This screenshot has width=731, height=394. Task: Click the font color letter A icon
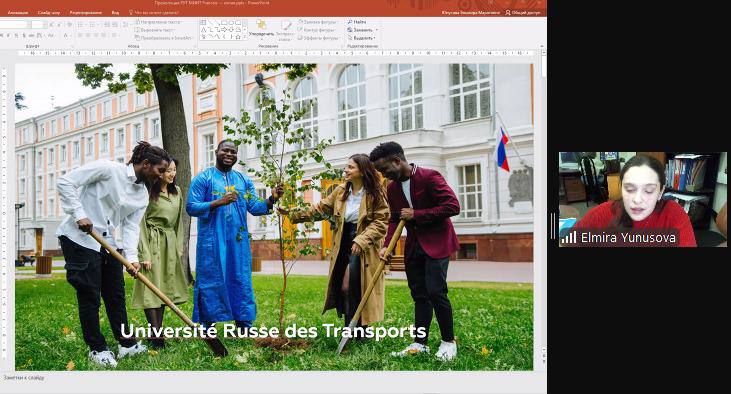[x=66, y=35]
